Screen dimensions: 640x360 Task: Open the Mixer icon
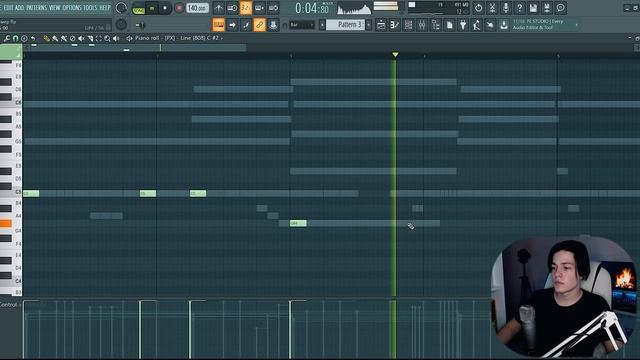click(x=422, y=25)
